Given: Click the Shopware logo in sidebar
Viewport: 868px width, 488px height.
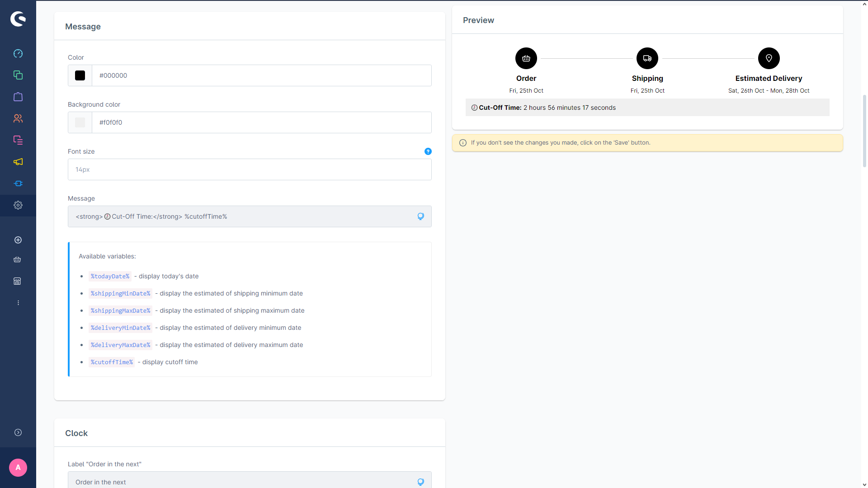Looking at the screenshot, I should point(18,19).
